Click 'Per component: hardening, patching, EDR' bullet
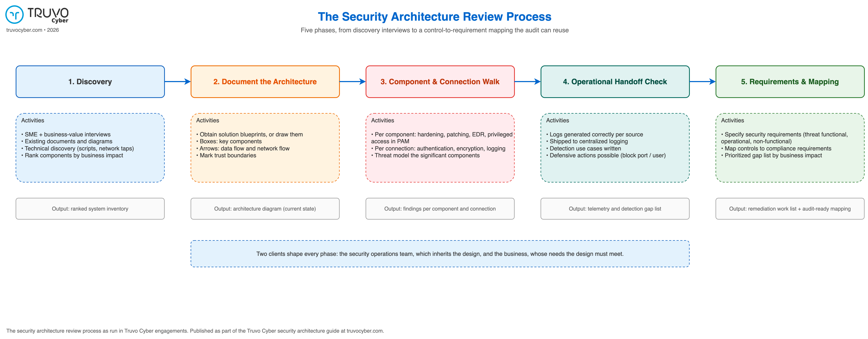This screenshot has width=868, height=339. (x=442, y=138)
